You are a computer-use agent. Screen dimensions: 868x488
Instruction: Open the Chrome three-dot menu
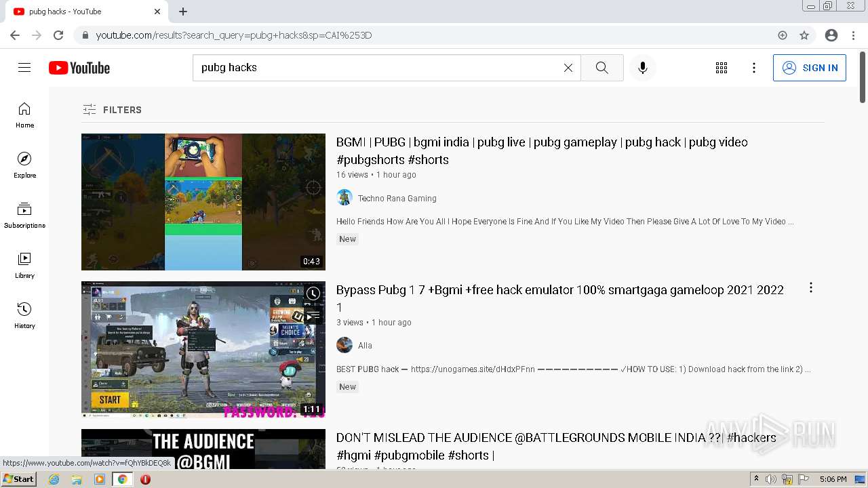pyautogui.click(x=853, y=35)
